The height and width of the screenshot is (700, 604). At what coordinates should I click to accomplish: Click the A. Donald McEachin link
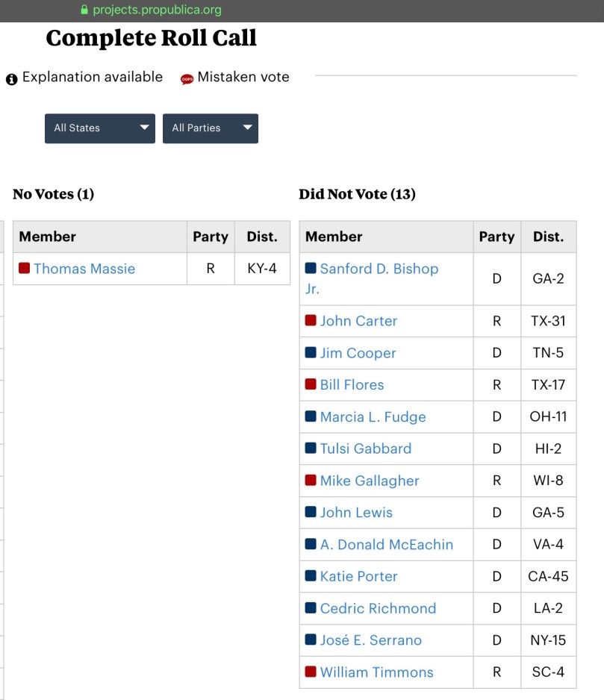click(386, 545)
